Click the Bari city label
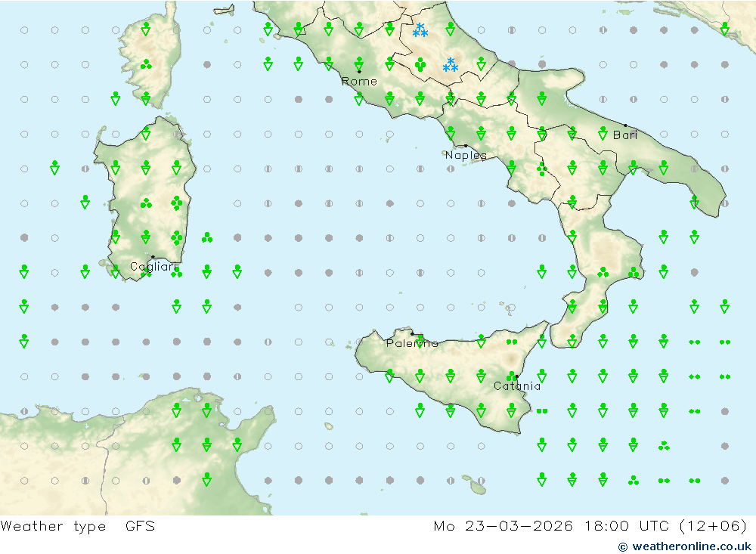Screen dimensions: 756x554 tap(625, 135)
